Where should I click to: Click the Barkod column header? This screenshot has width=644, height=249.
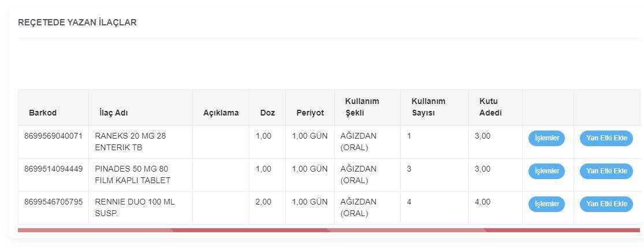click(43, 113)
